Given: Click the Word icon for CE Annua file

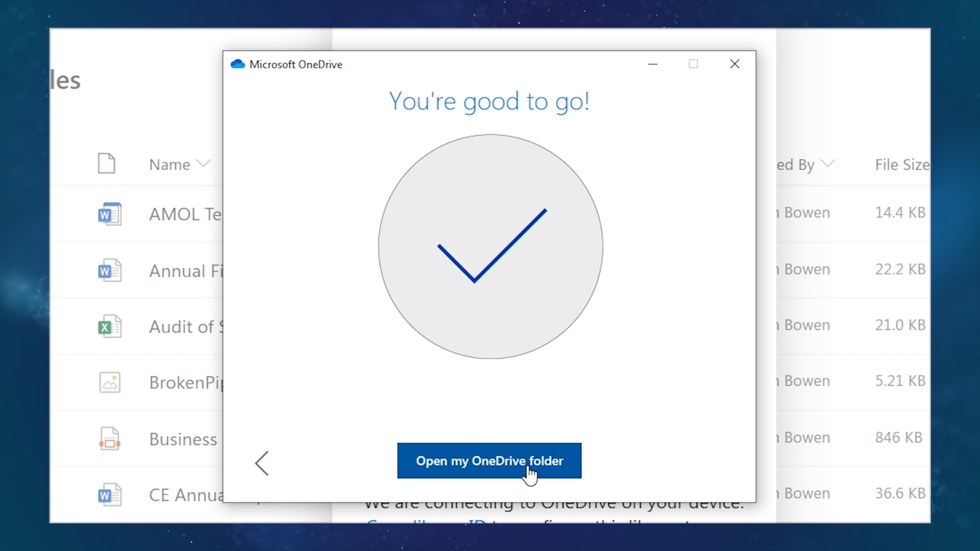Looking at the screenshot, I should click(110, 495).
